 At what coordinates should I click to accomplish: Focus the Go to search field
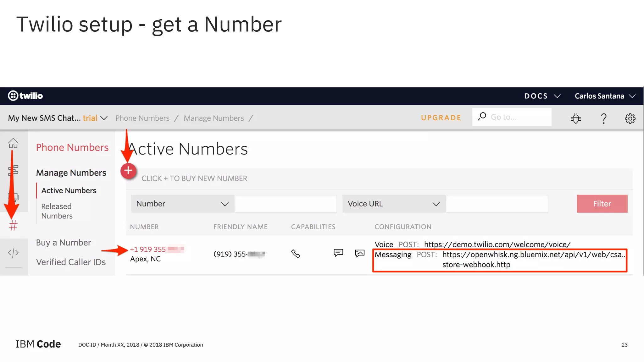pyautogui.click(x=512, y=117)
